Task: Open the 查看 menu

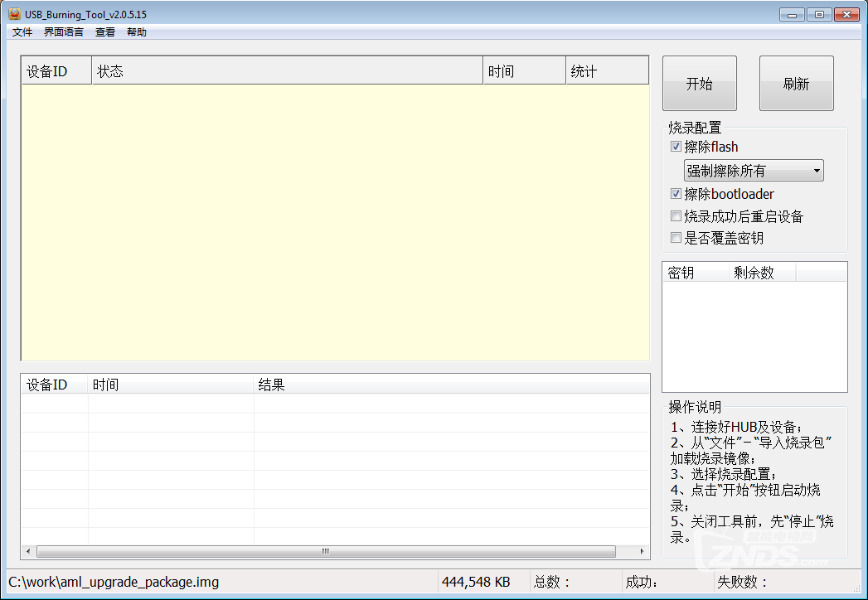Action: pyautogui.click(x=104, y=31)
